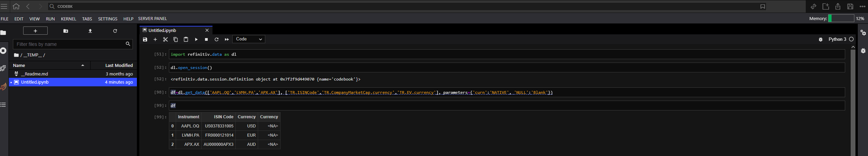
Task: Restart kernel and run all cells
Action: [227, 39]
